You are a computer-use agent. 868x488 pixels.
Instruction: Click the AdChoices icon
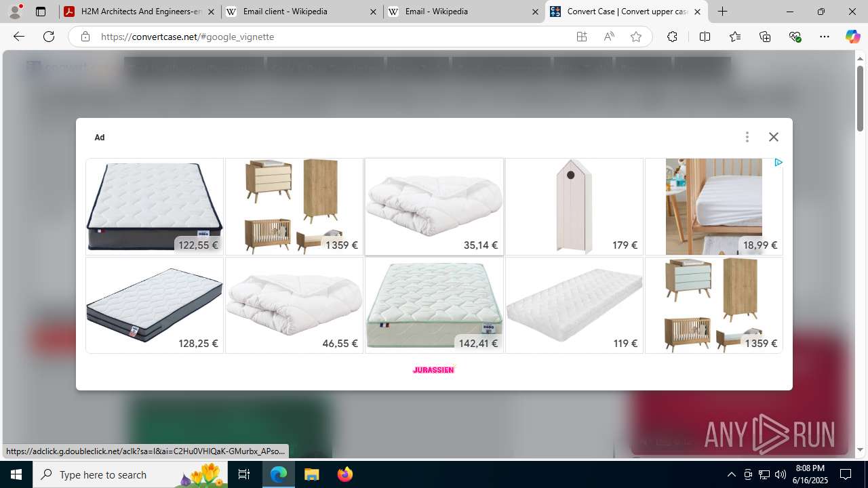[778, 163]
